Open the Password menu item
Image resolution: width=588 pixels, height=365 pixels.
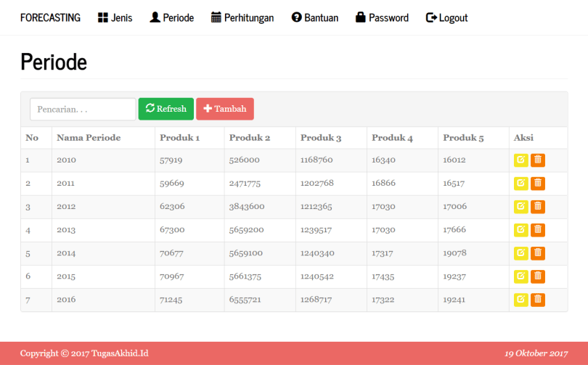382,17
